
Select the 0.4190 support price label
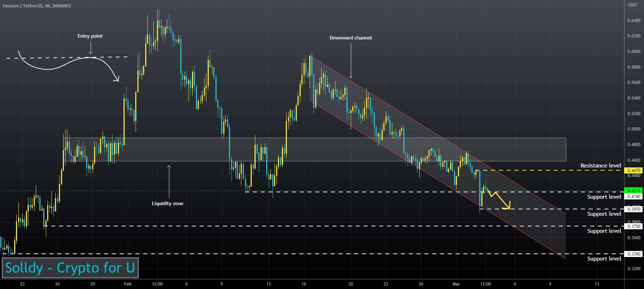click(x=634, y=197)
